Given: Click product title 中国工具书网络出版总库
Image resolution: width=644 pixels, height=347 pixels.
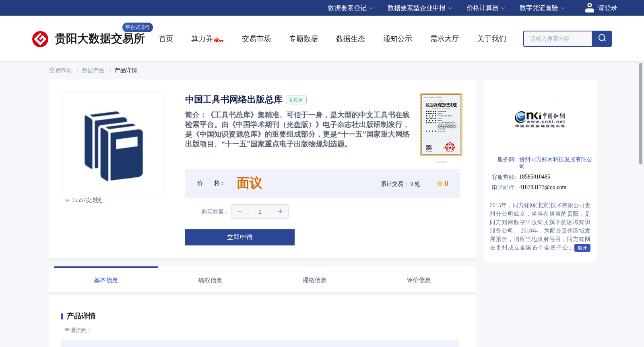Looking at the screenshot, I should pos(234,100).
